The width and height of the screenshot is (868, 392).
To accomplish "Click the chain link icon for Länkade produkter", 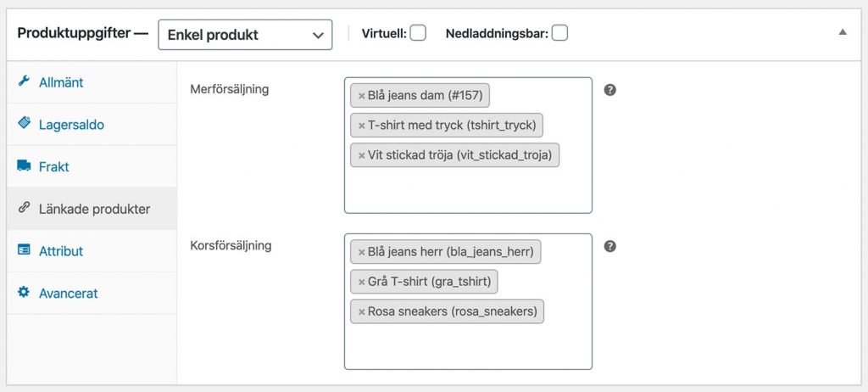I will click(x=23, y=208).
